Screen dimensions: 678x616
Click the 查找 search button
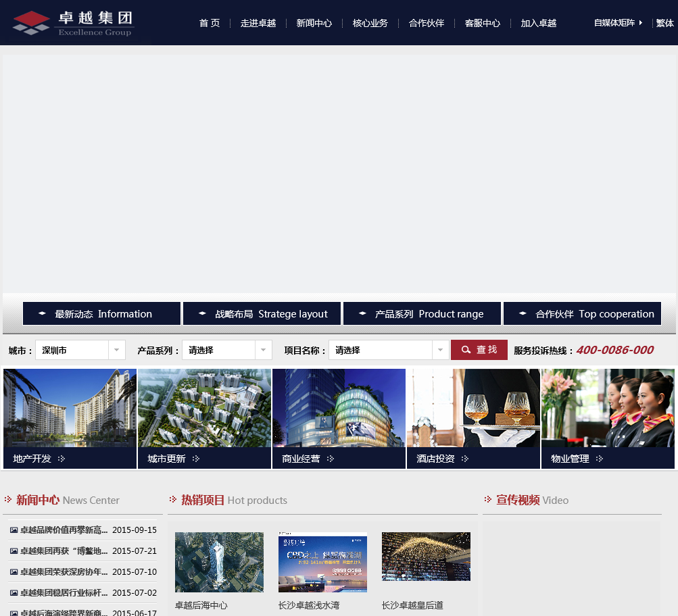(479, 350)
